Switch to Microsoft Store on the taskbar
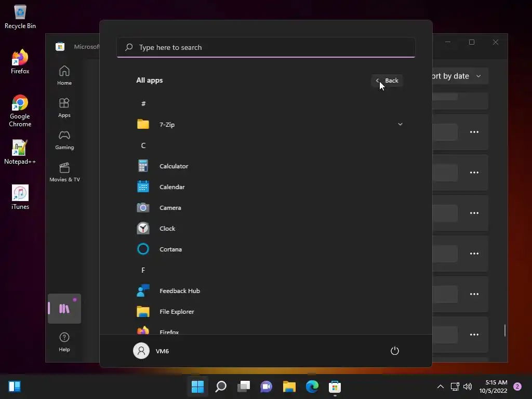Image resolution: width=532 pixels, height=399 pixels. pos(335,387)
